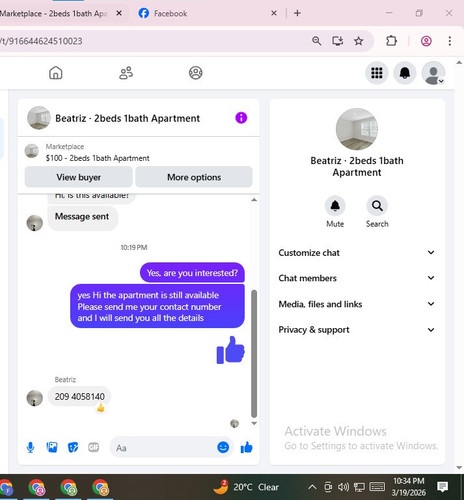Bookmark this page with the star icon
The width and height of the screenshot is (464, 500).
point(358,41)
